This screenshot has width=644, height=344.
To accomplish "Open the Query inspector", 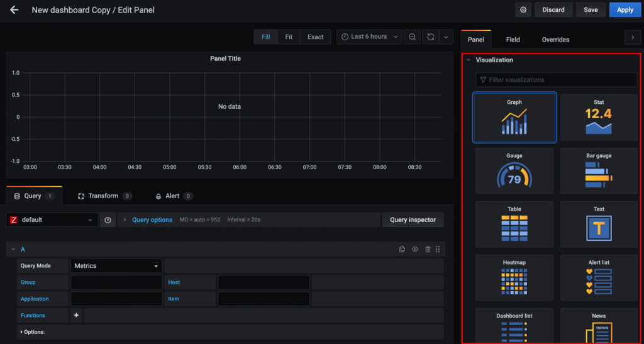I will pos(413,220).
